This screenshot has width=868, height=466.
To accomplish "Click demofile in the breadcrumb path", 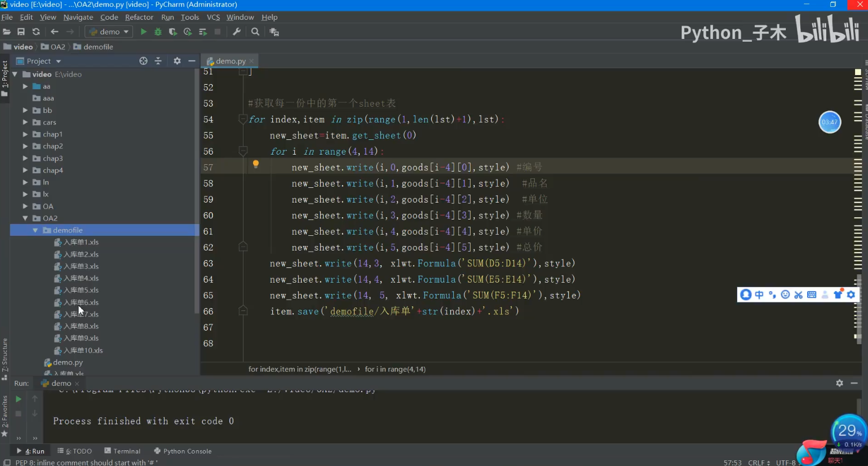I will click(93, 47).
